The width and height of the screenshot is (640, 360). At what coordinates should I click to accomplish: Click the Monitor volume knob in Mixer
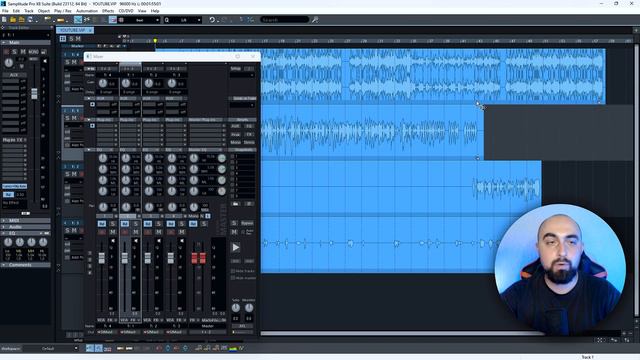249,308
